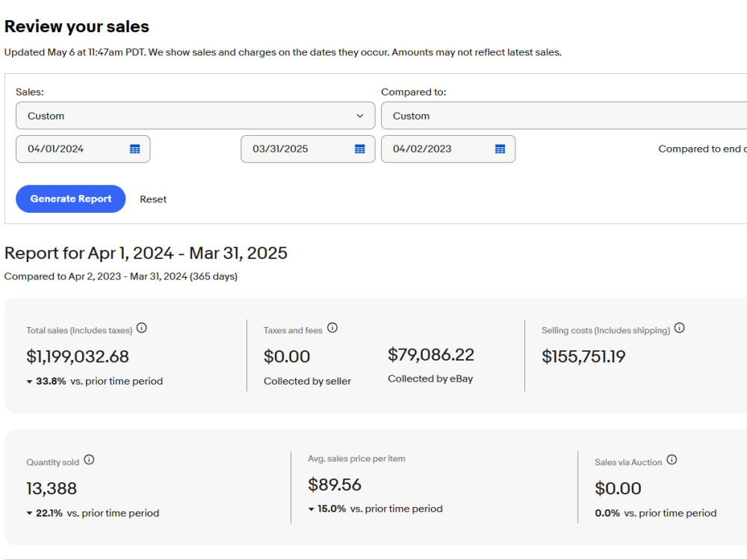This screenshot has width=747, height=560.
Task: Focus the 04/02/2023 comparison date field
Action: [x=447, y=149]
